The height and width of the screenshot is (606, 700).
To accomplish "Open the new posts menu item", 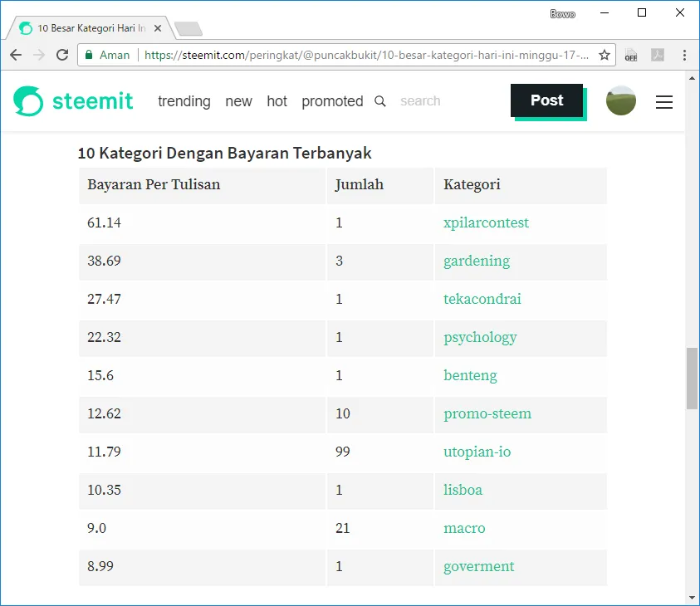I will pos(238,101).
